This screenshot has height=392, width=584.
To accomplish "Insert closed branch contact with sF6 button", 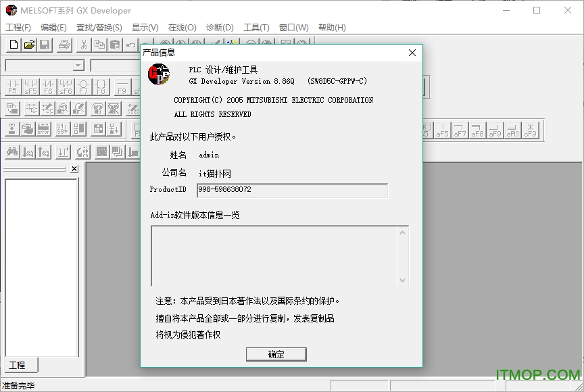I will tap(66, 87).
